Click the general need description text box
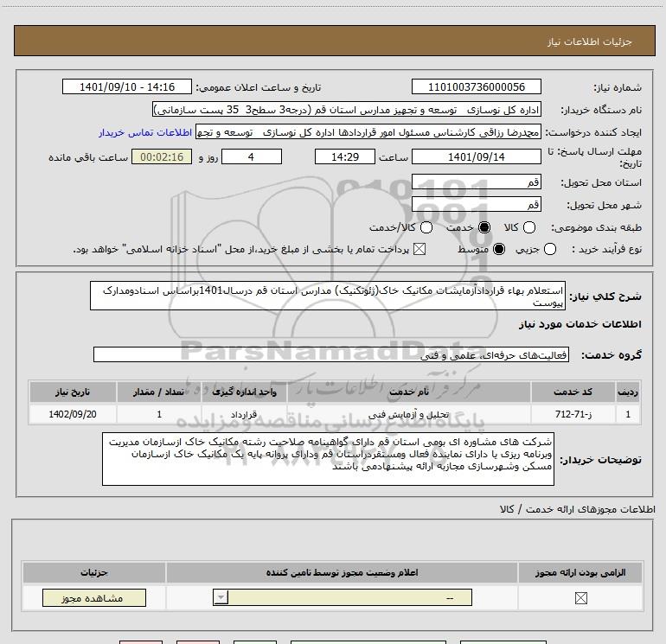Viewport: 666px width, 644px height. click(328, 296)
